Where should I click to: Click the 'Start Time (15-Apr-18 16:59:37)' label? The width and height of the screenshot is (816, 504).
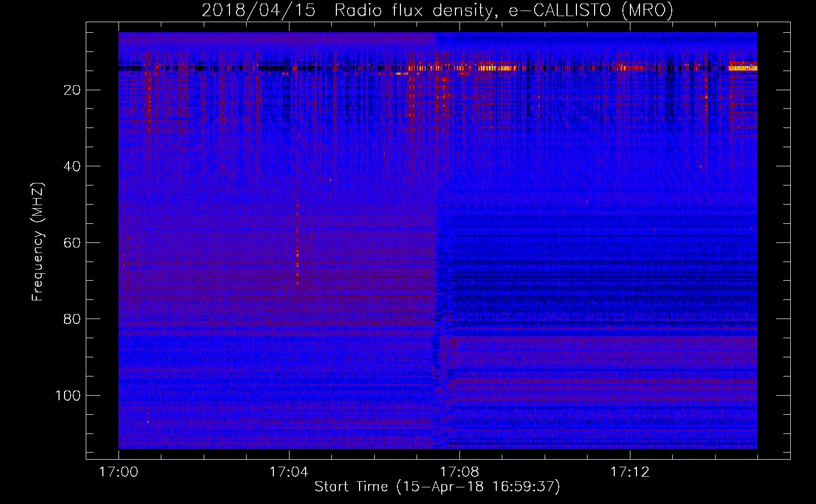[437, 486]
